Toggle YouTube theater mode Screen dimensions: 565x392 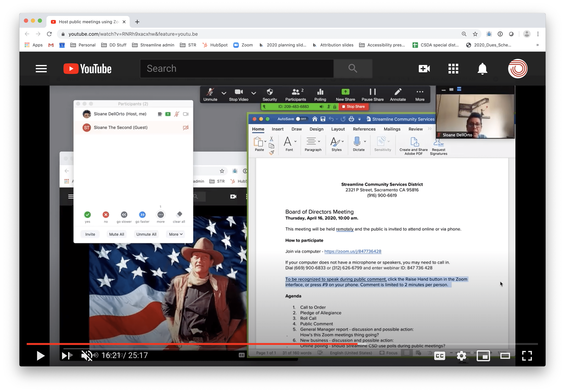pos(505,356)
